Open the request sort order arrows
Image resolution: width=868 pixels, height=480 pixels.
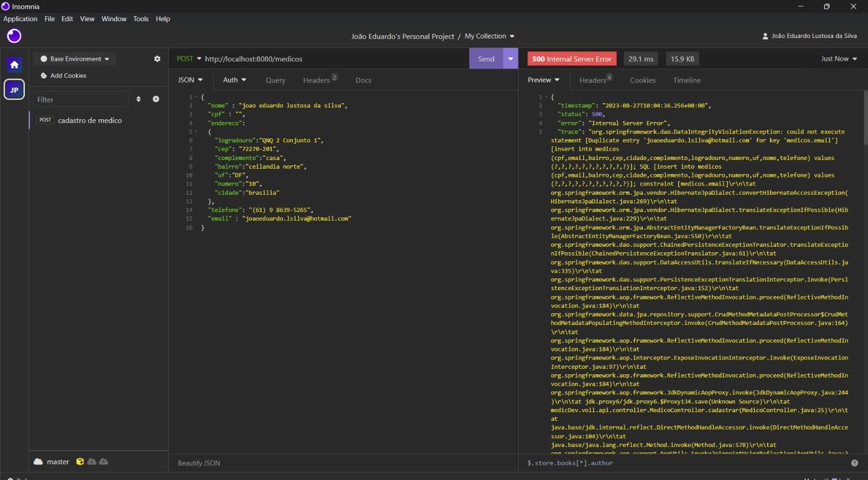[138, 99]
